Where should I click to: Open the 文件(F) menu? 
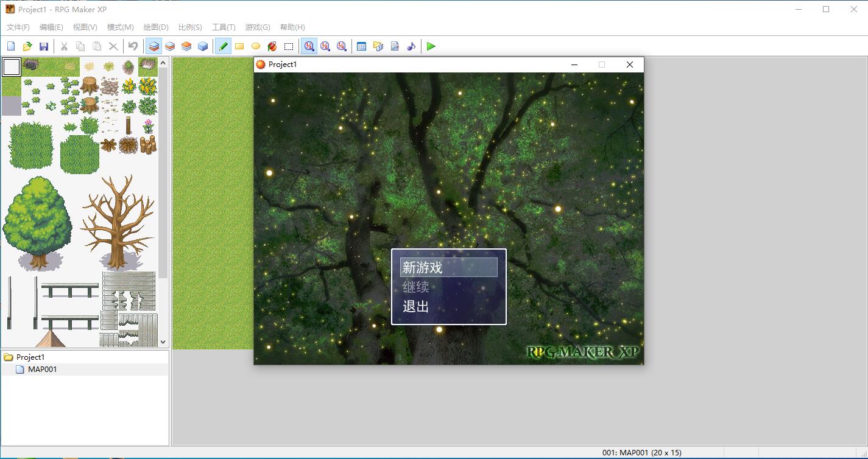(18, 27)
